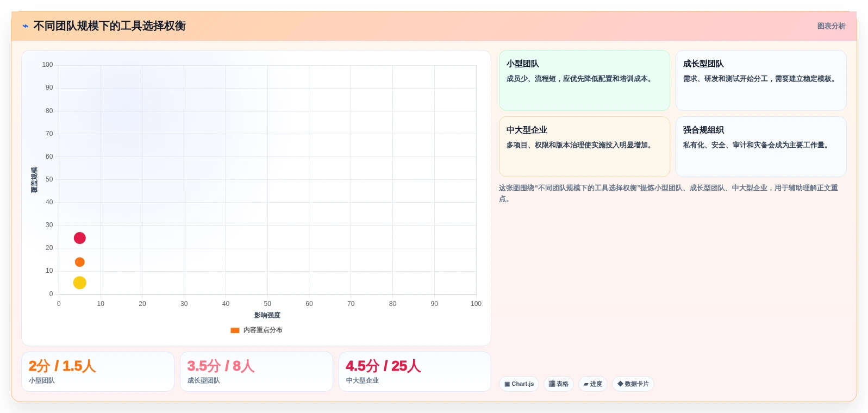Open the 强合规组织 info card
This screenshot has width=868, height=413.
pyautogui.click(x=761, y=147)
